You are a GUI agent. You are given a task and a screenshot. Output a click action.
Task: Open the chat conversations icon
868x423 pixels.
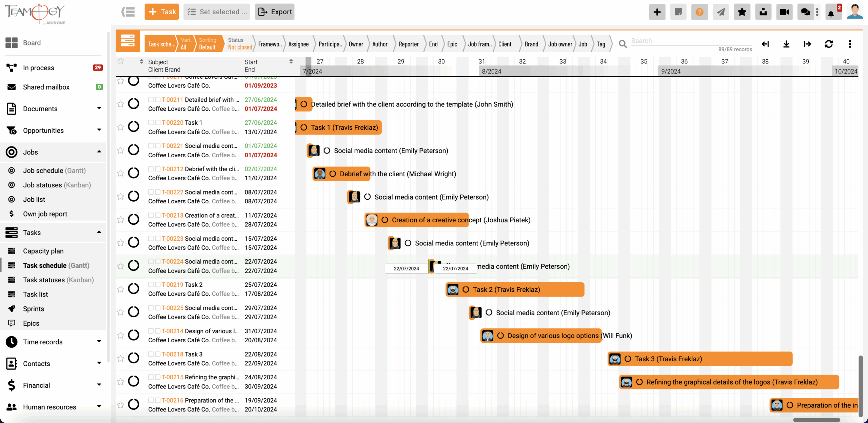(x=805, y=12)
